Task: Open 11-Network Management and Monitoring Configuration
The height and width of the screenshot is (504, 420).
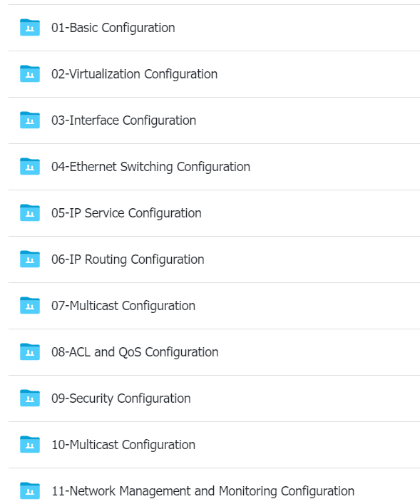Action: pyautogui.click(x=203, y=490)
